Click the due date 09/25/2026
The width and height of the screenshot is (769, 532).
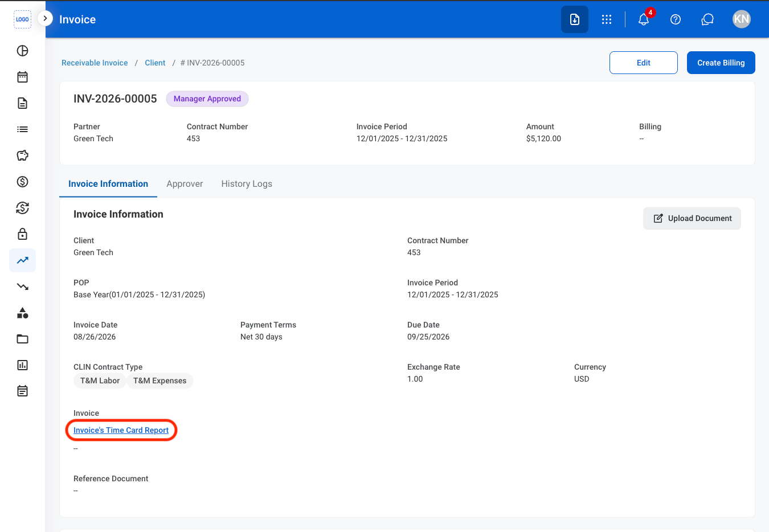pos(428,337)
